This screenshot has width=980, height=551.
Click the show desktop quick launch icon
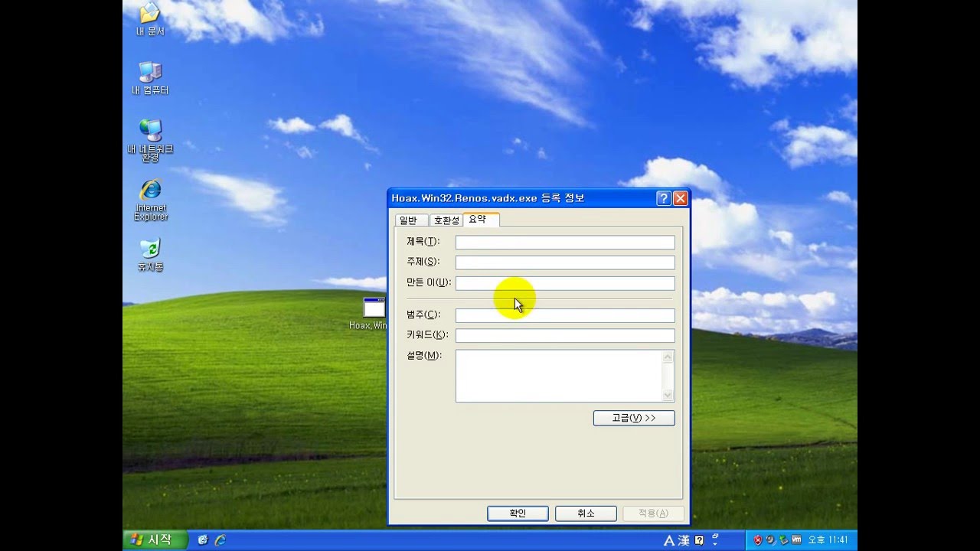[x=203, y=540]
